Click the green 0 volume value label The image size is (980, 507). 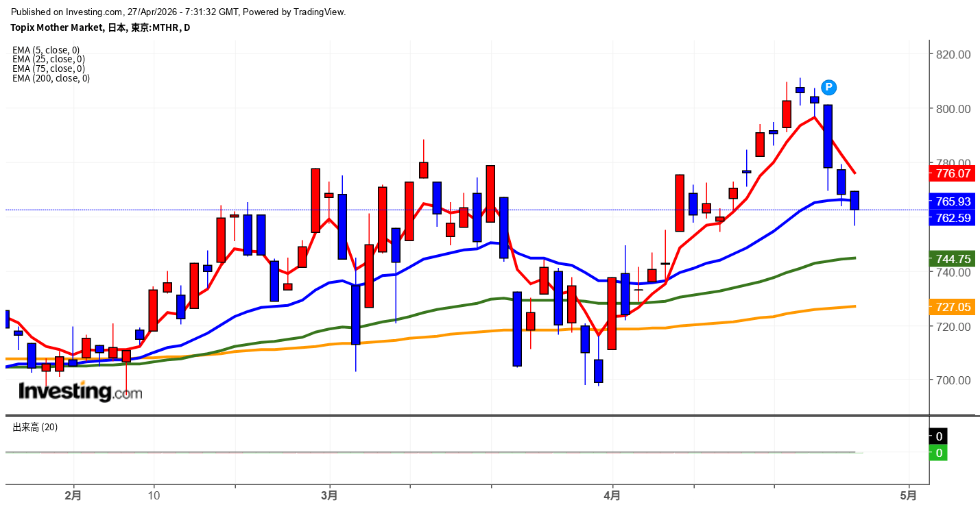click(939, 453)
